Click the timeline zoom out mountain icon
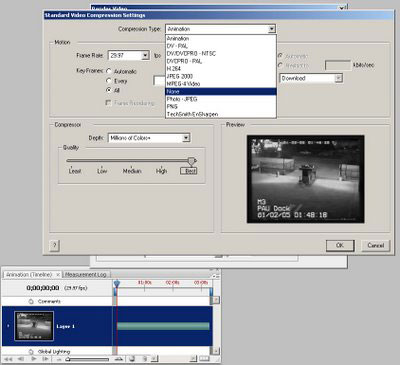 59,359
